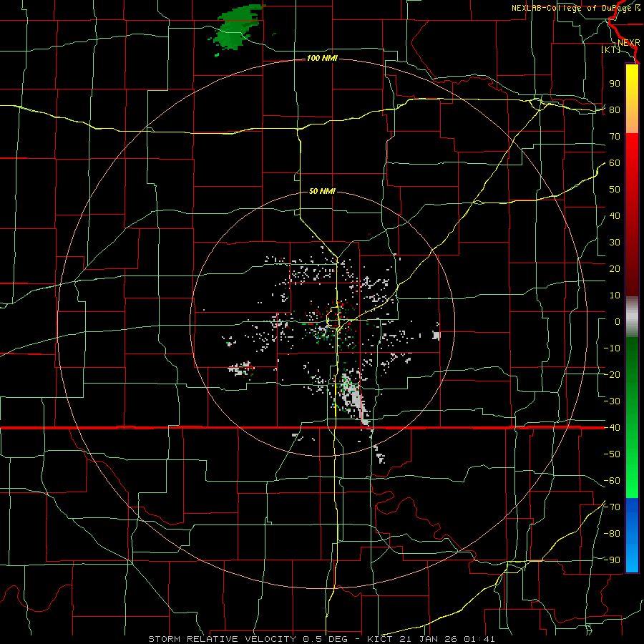Click the 30 value on the velocity scale

(x=615, y=243)
